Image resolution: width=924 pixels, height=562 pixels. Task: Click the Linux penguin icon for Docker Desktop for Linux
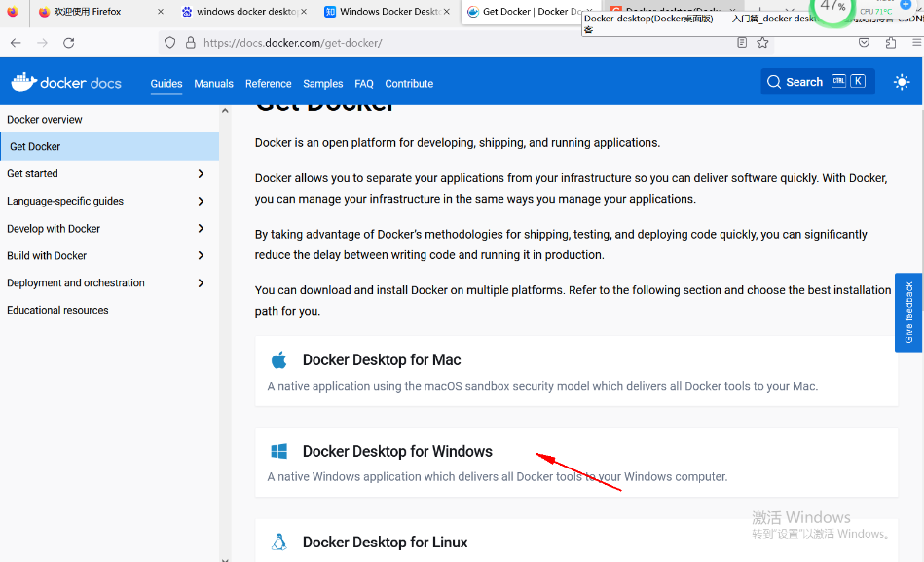(278, 542)
